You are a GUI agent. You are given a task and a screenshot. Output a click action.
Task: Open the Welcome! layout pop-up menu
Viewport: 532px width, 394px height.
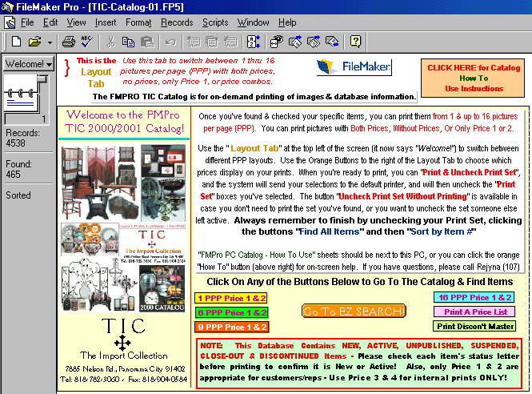point(29,63)
